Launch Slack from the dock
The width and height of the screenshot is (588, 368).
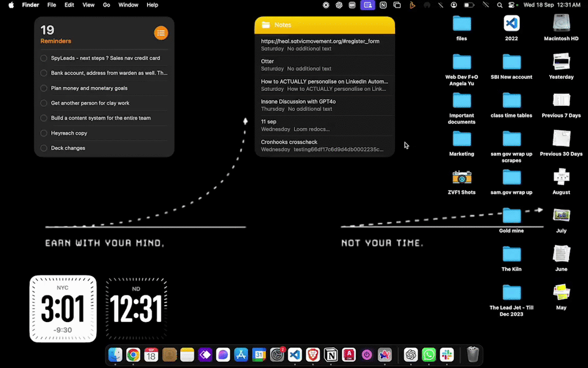pos(446,355)
